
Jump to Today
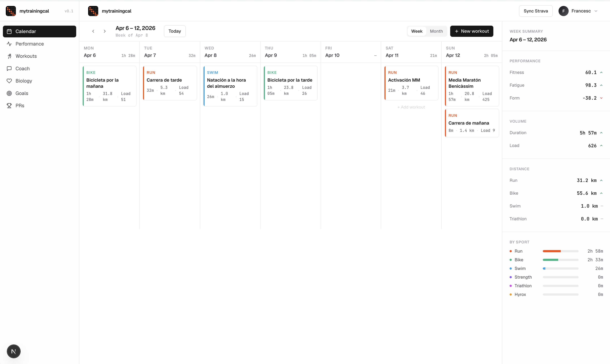[x=175, y=31]
